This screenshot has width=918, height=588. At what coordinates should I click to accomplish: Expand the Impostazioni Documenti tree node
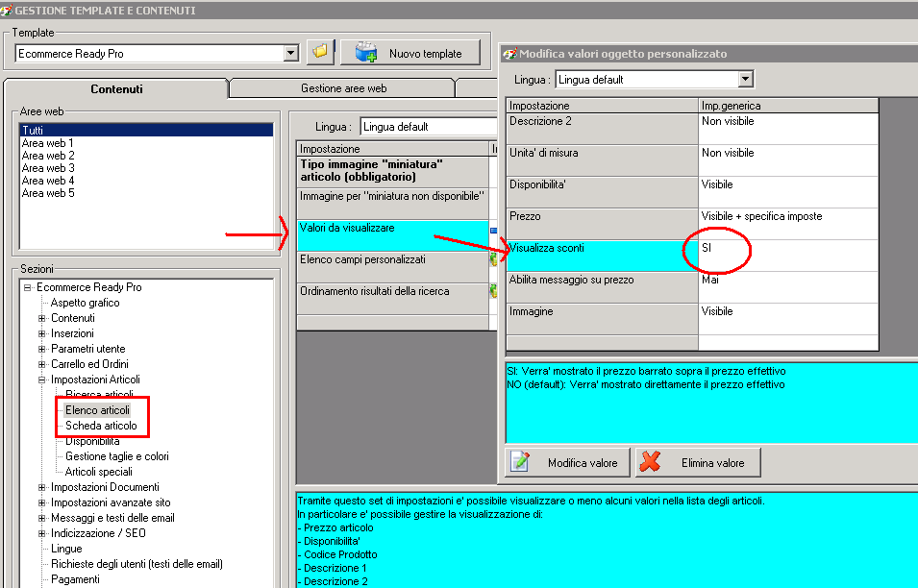point(41,487)
